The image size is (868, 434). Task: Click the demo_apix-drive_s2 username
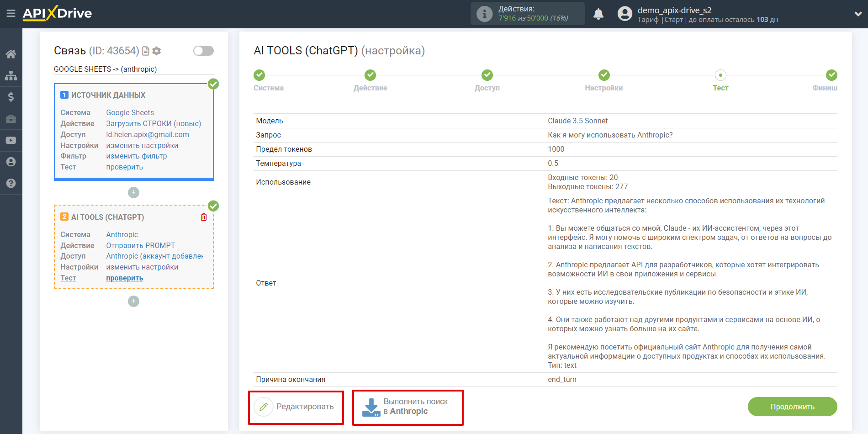point(674,10)
